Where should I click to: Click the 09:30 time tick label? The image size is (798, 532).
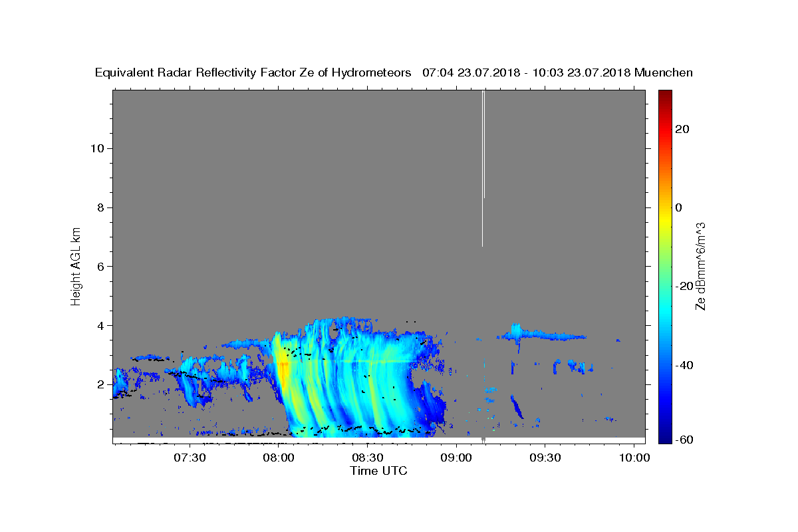(x=545, y=458)
